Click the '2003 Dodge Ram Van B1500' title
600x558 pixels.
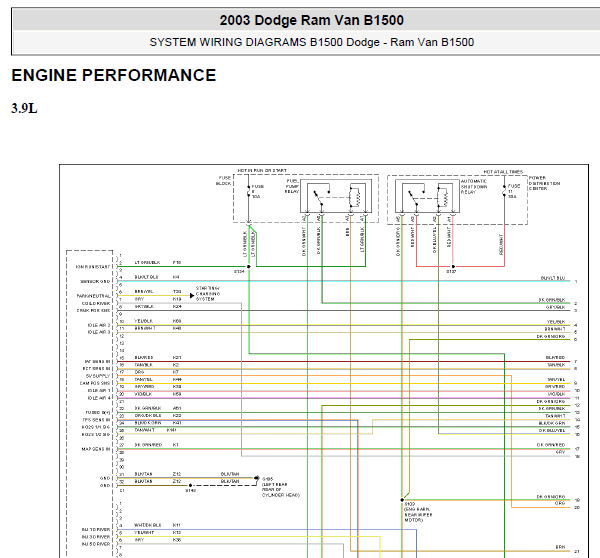click(x=311, y=20)
